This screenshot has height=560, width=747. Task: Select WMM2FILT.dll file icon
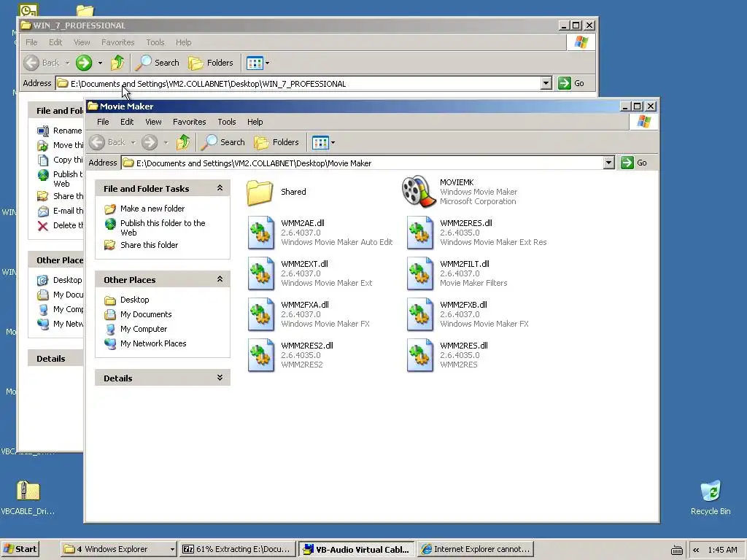point(420,274)
